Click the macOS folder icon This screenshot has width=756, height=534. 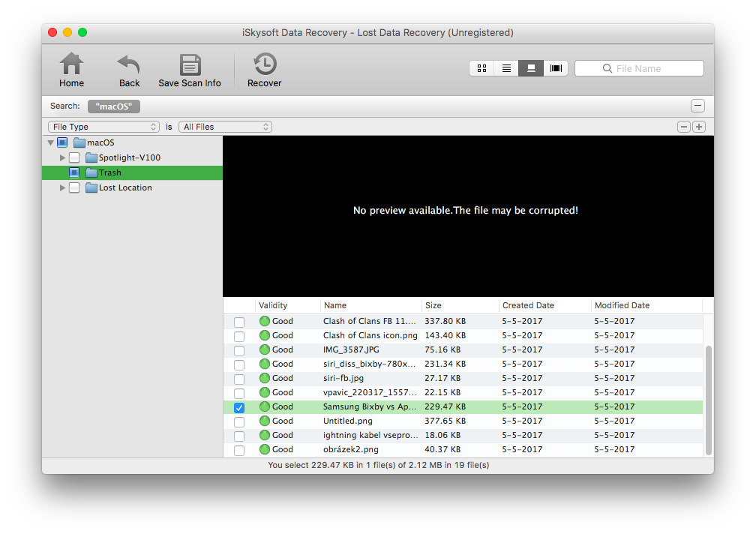point(79,142)
